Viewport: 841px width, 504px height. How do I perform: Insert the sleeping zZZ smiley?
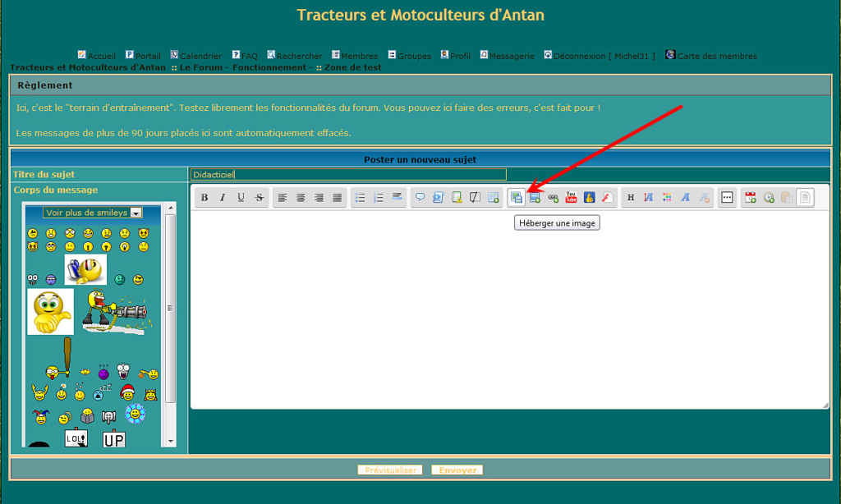click(x=101, y=392)
